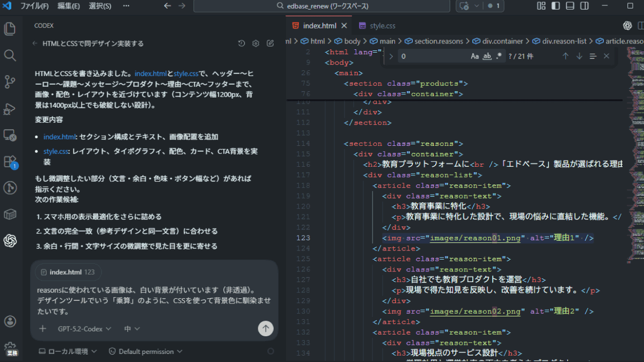Screen dimensions: 644x362
Task: Open the 編集(E) menu
Action: pos(69,6)
